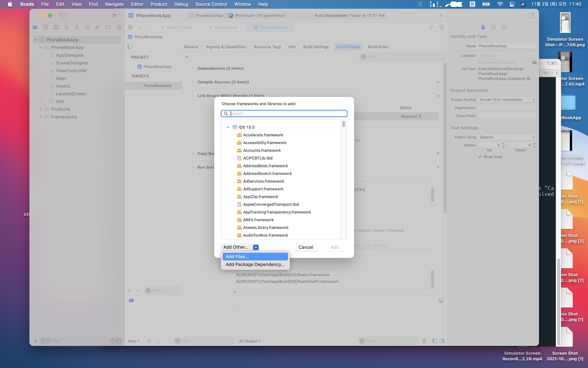
Task: Click the library plus icon in toolbar
Action: [x=440, y=15]
